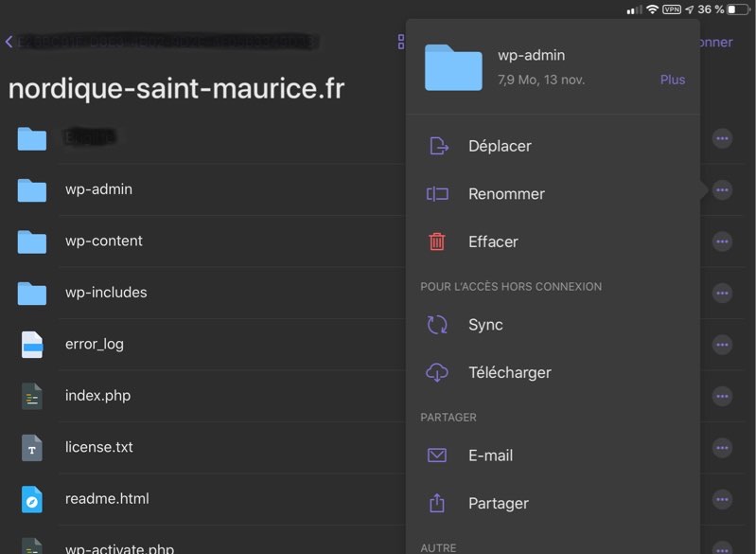Open the readme.html file

pyautogui.click(x=107, y=499)
